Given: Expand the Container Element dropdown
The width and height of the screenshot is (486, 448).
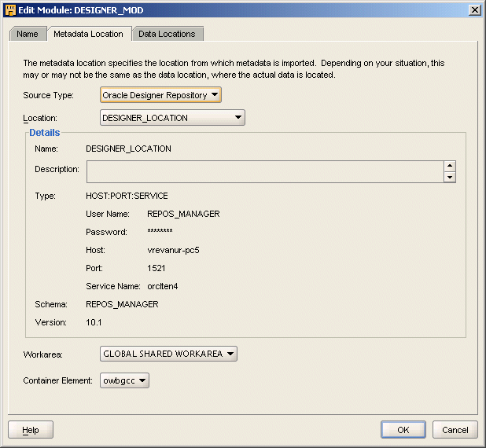Looking at the screenshot, I should tap(124, 380).
